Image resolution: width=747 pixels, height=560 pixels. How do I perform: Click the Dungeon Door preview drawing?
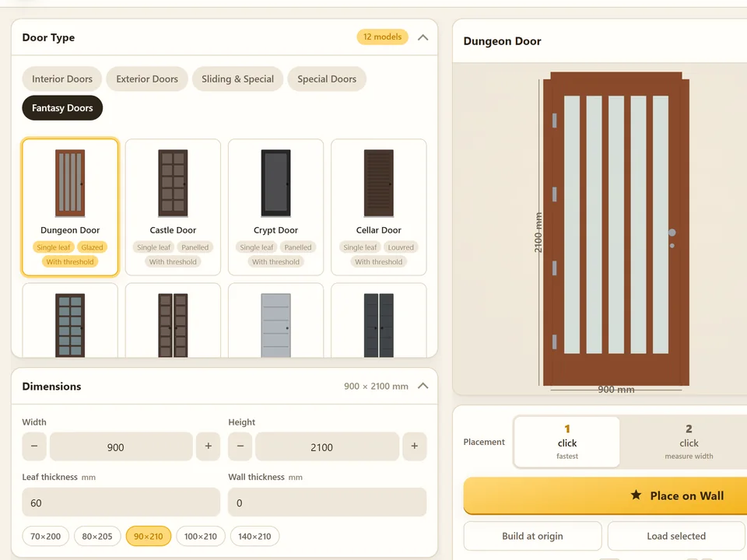coord(616,229)
